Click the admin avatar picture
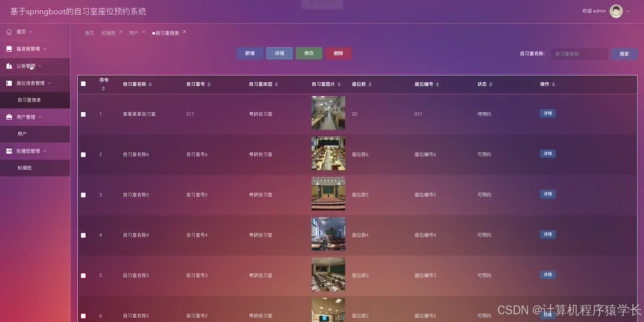This screenshot has width=644, height=322. coord(616,11)
